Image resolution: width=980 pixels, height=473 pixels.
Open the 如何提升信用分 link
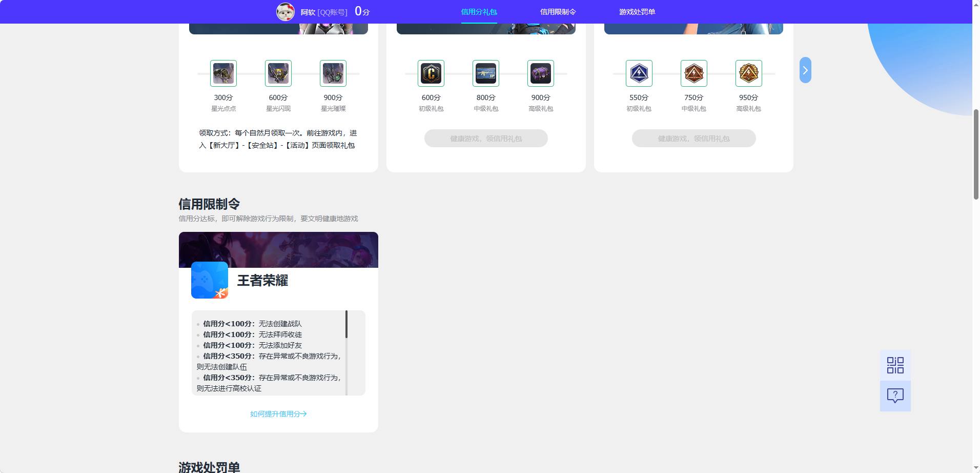[x=278, y=414]
